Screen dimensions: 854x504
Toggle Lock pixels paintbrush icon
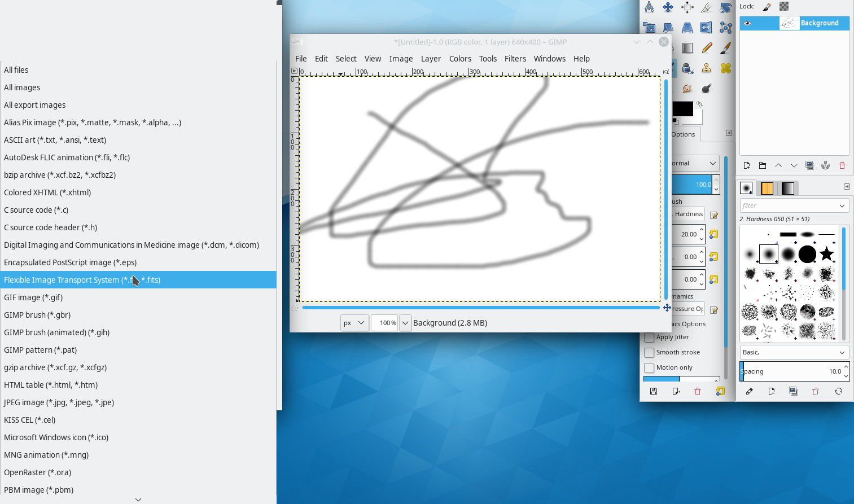[767, 7]
